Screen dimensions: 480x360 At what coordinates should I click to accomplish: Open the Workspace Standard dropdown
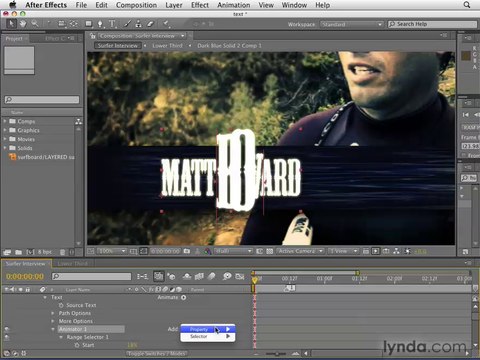click(351, 24)
